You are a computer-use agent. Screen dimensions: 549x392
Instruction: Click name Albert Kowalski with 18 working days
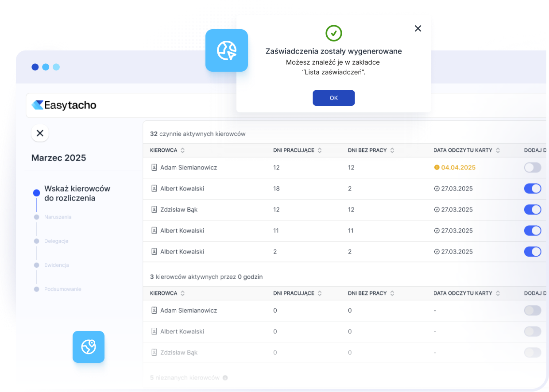pos(182,188)
